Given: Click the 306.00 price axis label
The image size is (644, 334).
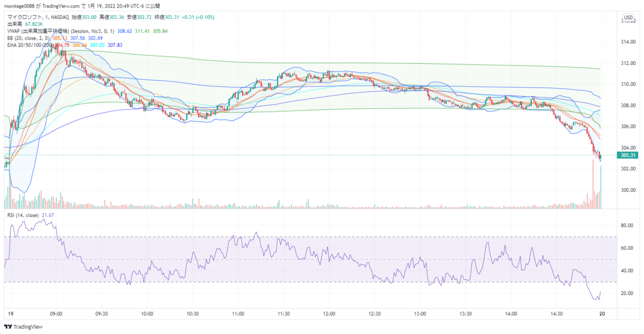Looking at the screenshot, I should click(628, 127).
